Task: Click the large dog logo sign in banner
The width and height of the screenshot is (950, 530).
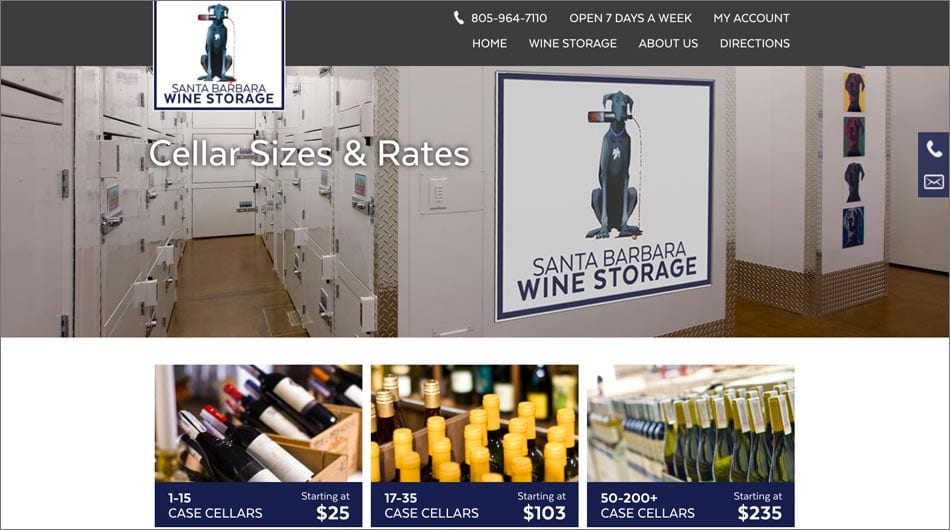Action: 605,197
